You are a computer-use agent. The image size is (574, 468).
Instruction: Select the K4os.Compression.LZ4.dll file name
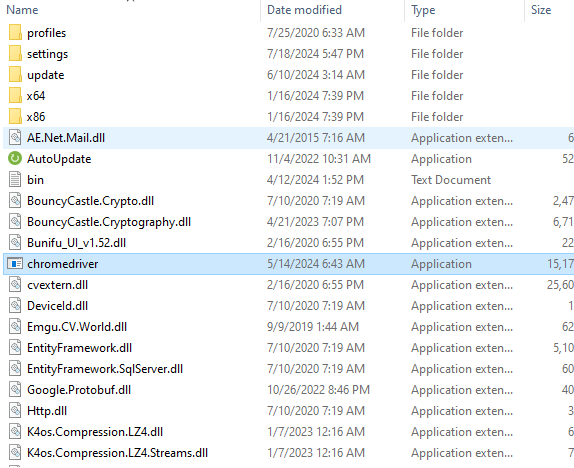click(95, 432)
